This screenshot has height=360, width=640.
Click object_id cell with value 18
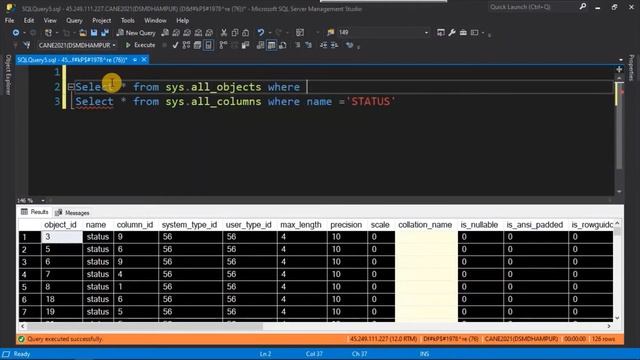click(x=62, y=299)
